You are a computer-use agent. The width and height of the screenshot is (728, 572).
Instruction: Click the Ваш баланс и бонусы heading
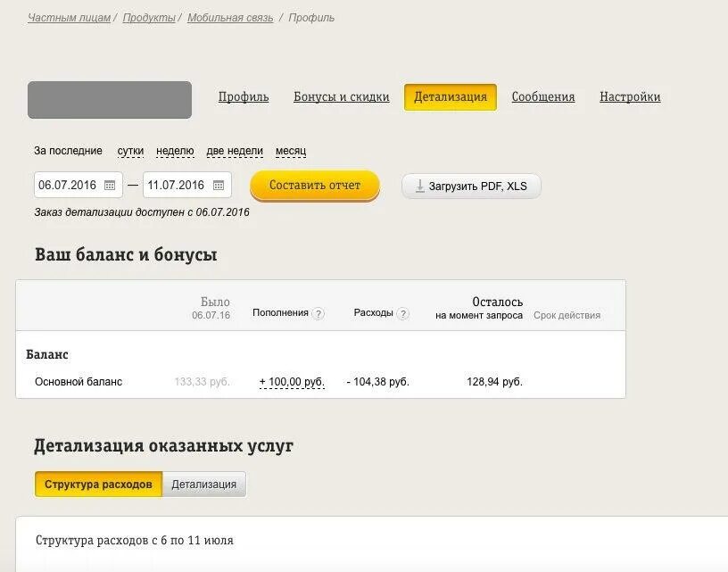tap(126, 254)
